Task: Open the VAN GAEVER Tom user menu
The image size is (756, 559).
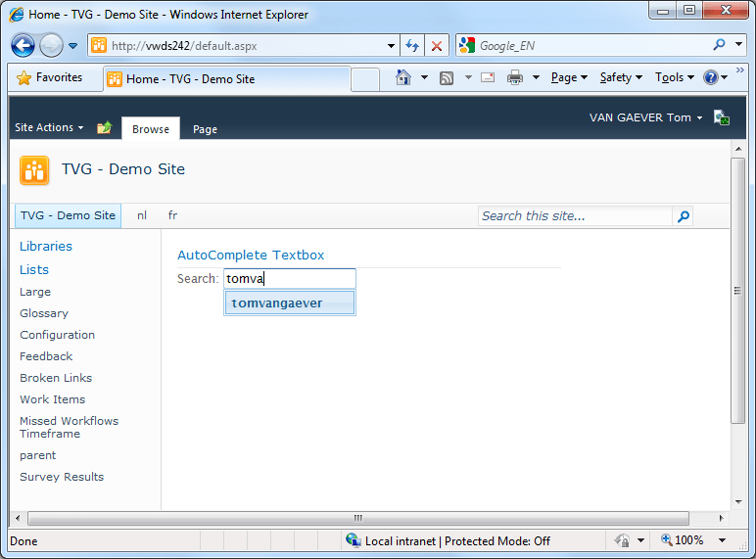Action: [x=645, y=117]
